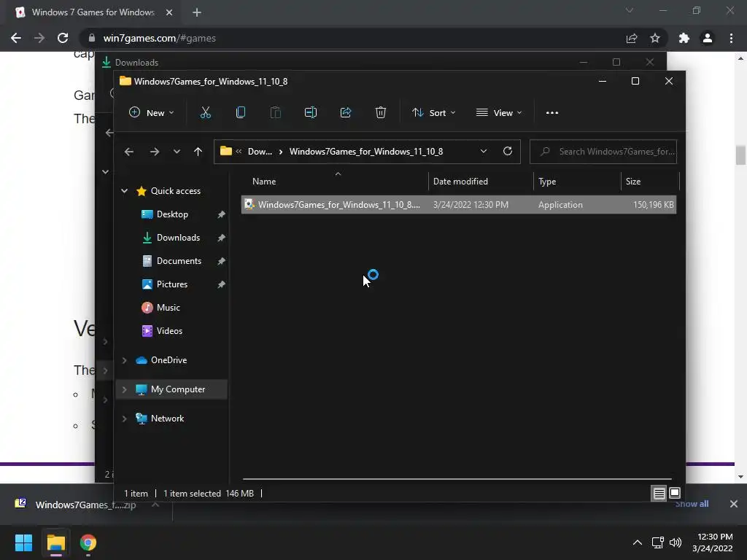Go up one folder level
Screen dimensions: 747x560
click(x=198, y=152)
